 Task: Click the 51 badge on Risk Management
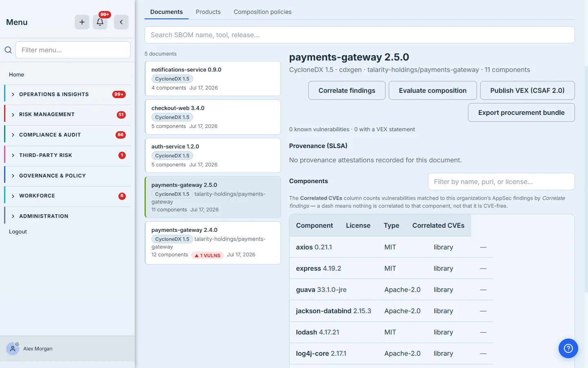[121, 115]
